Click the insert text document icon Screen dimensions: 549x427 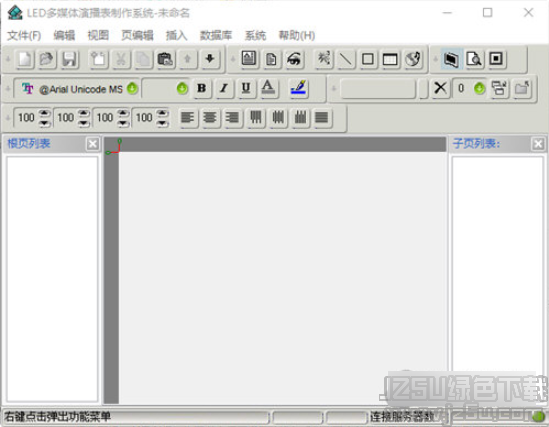271,59
